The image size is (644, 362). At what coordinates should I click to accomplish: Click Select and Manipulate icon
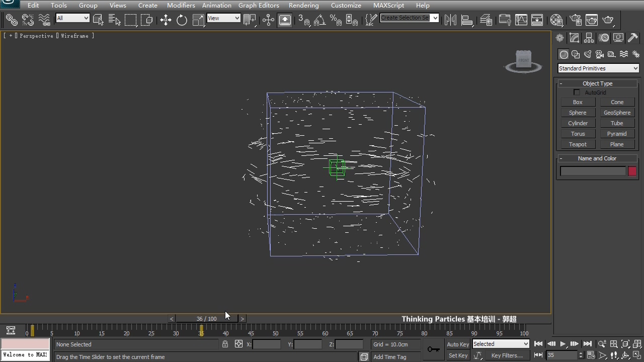point(268,20)
